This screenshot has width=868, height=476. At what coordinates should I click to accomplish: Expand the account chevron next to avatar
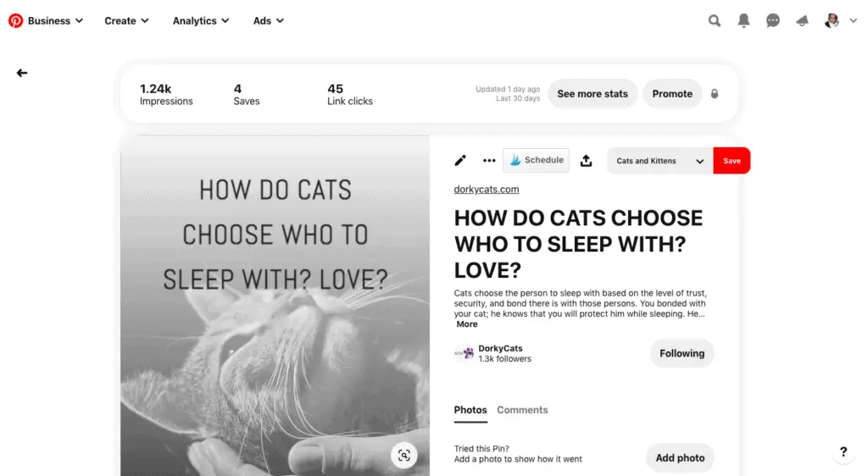(853, 21)
